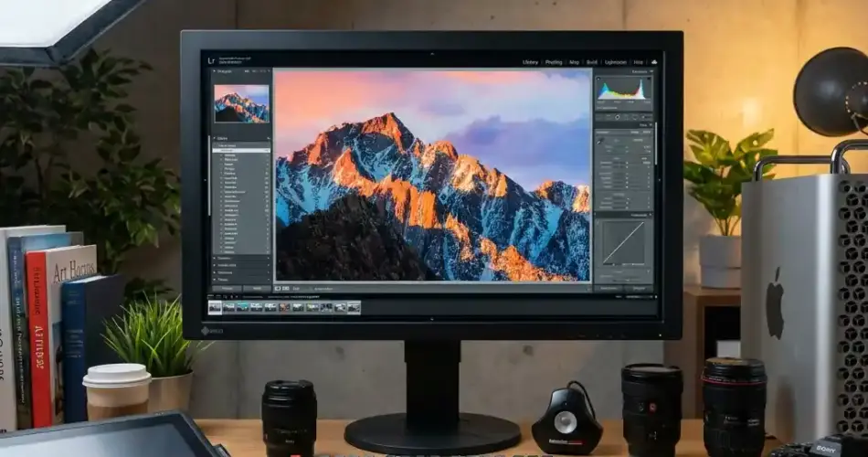Collapse the Basic panel header triangle

pos(651,125)
